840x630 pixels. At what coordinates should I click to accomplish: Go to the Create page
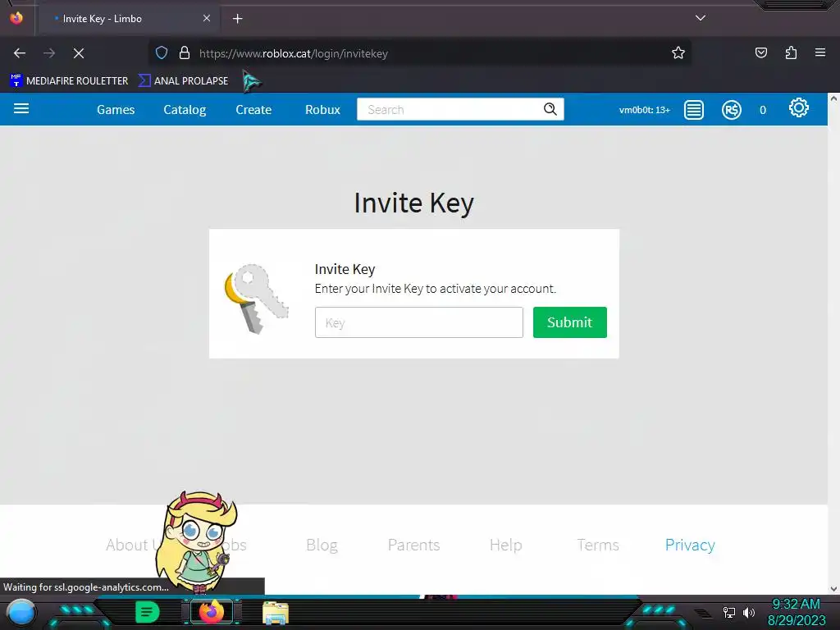(x=253, y=110)
